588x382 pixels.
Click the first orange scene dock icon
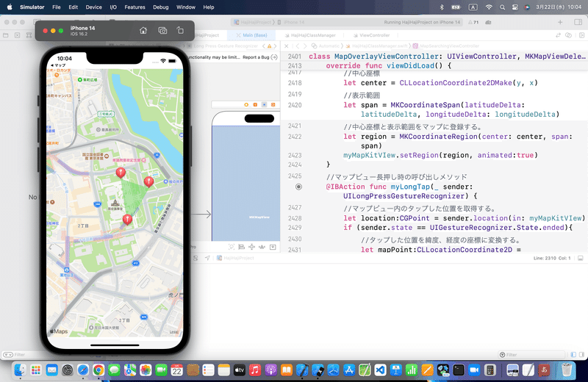(246, 104)
